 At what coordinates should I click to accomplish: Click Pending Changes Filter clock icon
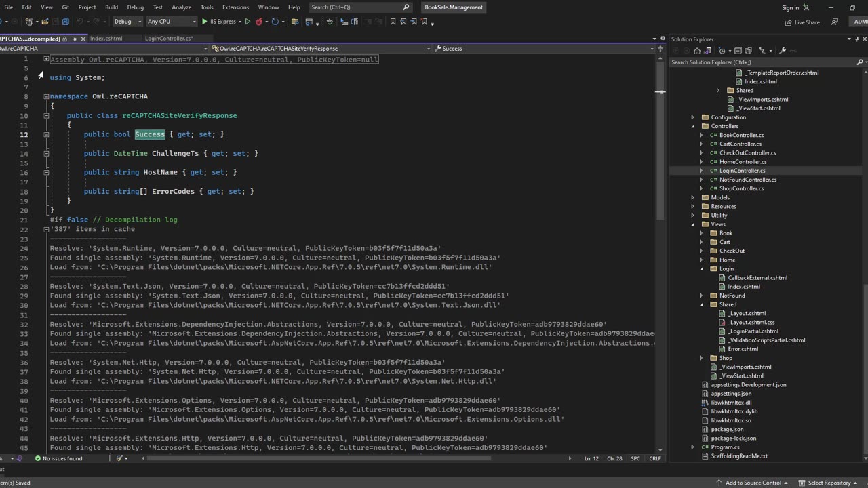pos(722,51)
